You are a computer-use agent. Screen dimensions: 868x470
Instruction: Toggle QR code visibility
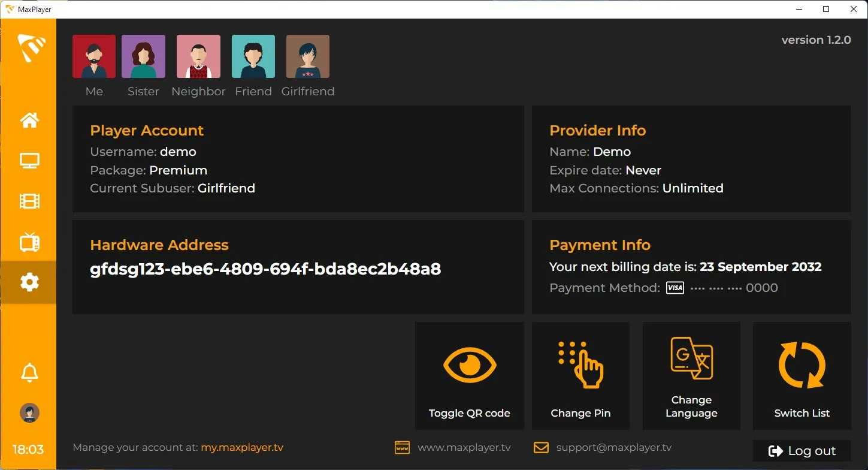[x=470, y=376]
